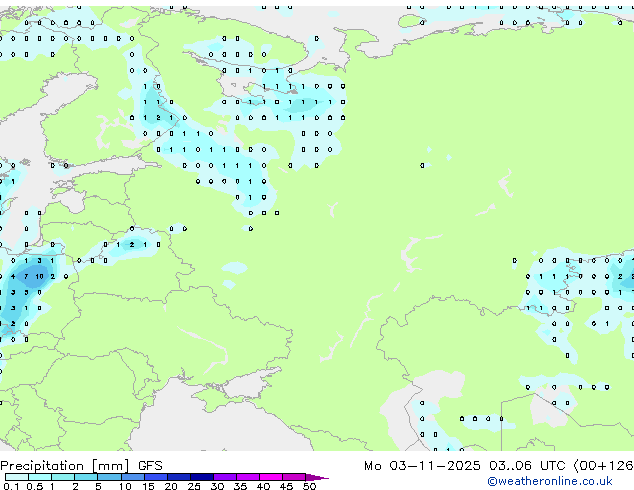Select the 30–35 mm violet legend swatch
The width and height of the screenshot is (634, 490).
pyautogui.click(x=225, y=477)
